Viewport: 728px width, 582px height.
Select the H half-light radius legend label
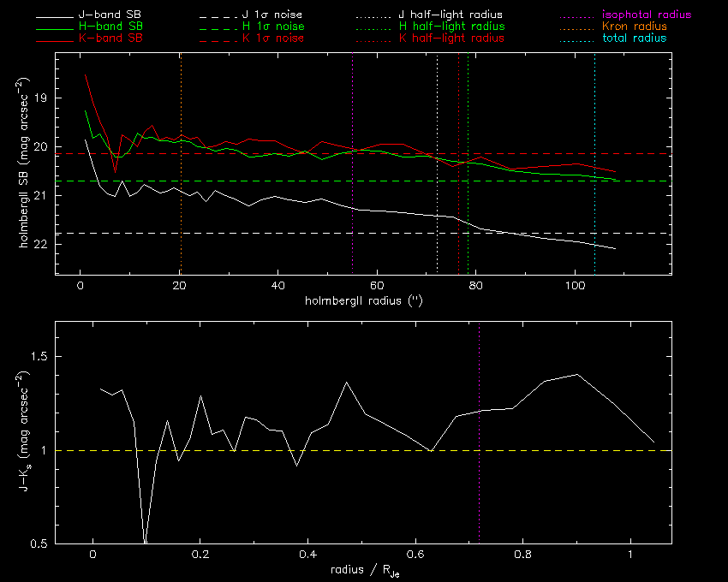tap(451, 27)
